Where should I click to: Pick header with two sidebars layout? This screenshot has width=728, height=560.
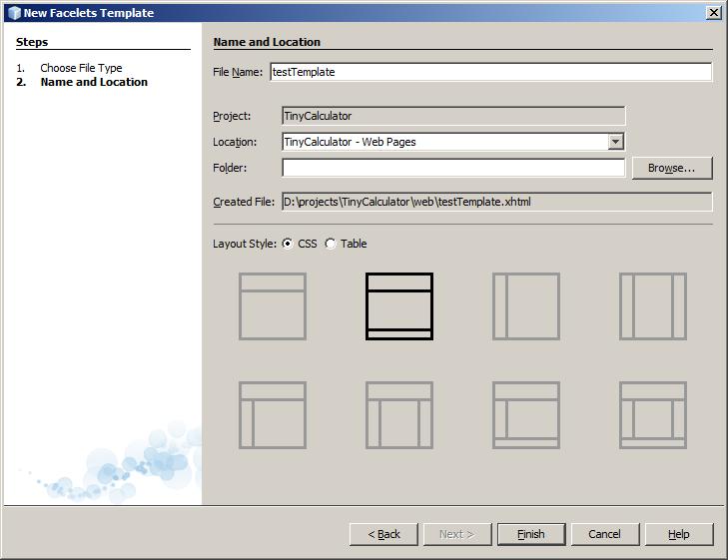[x=399, y=414]
